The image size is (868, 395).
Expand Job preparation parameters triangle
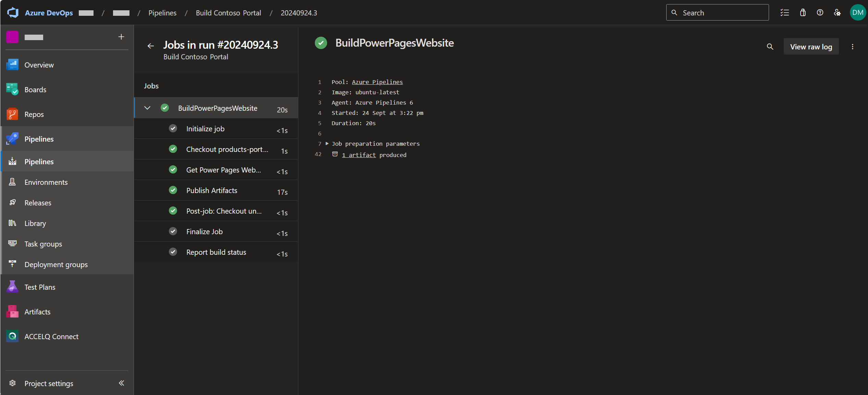click(327, 144)
